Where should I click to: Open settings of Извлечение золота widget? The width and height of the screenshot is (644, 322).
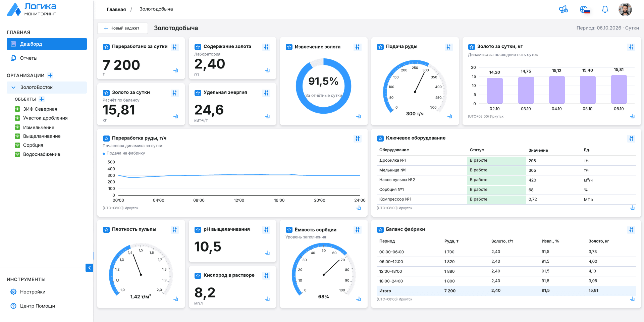358,47
